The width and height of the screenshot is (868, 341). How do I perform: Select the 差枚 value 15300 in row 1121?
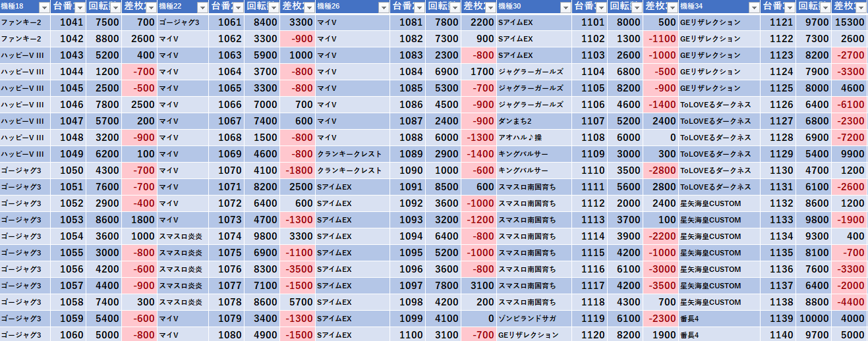pos(849,22)
